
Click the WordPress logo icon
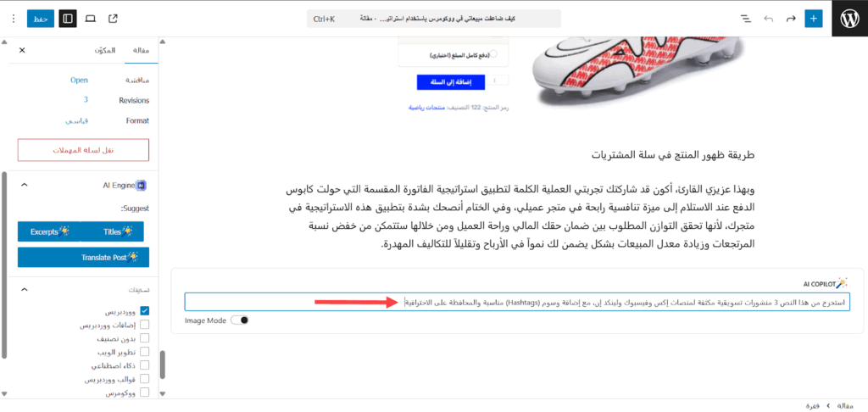(x=849, y=18)
